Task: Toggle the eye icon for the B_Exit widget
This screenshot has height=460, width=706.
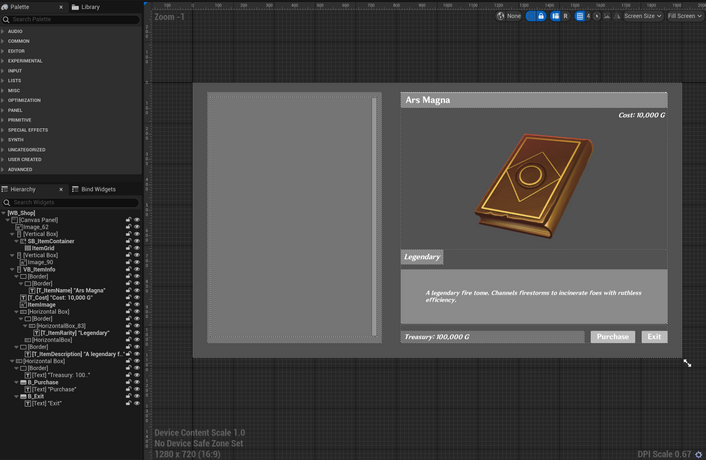Action: pyautogui.click(x=137, y=396)
